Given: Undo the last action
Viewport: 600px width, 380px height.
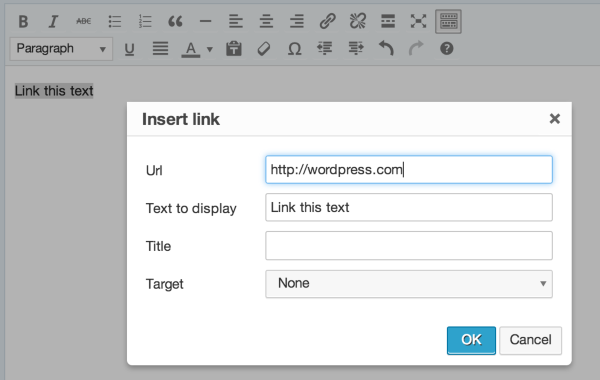Looking at the screenshot, I should coord(386,48).
